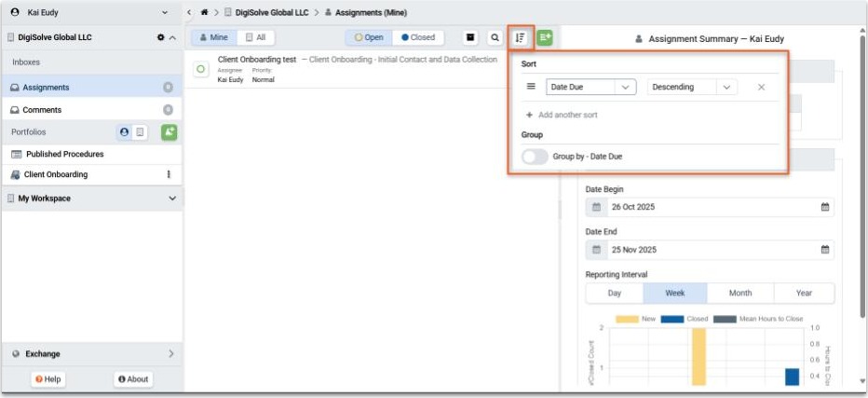Screen dimensions: 868x398
Task: Click the Date Begin input field
Action: tap(711, 207)
